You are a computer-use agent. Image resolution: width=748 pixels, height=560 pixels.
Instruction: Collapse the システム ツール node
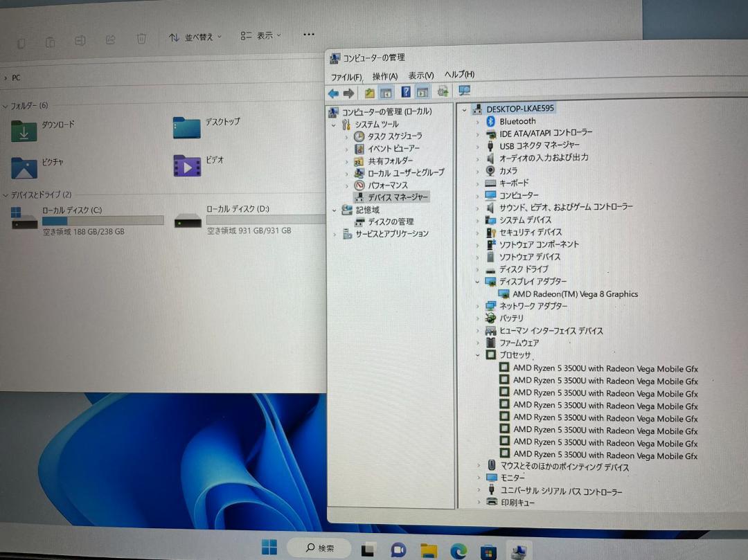334,125
